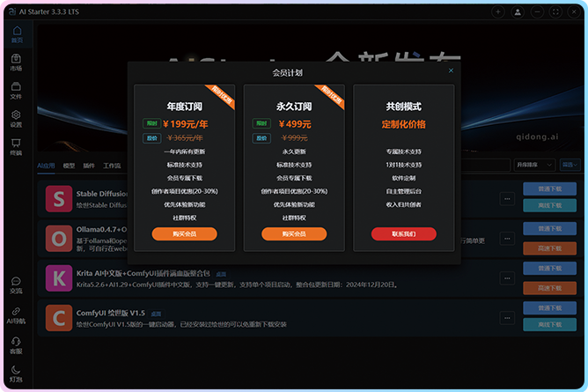Click 离线下载 for ComfyUI
This screenshot has height=392, width=588.
coord(550,324)
